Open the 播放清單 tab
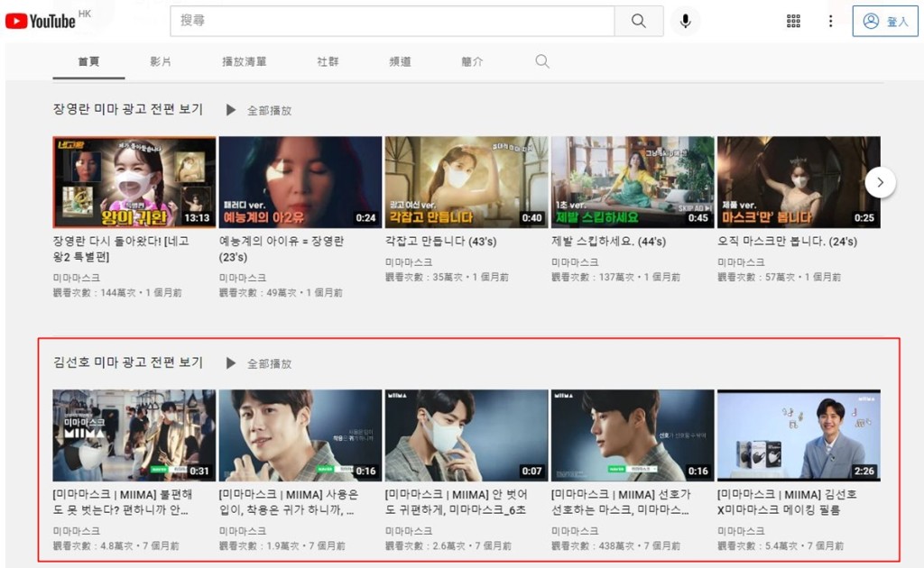 244,61
